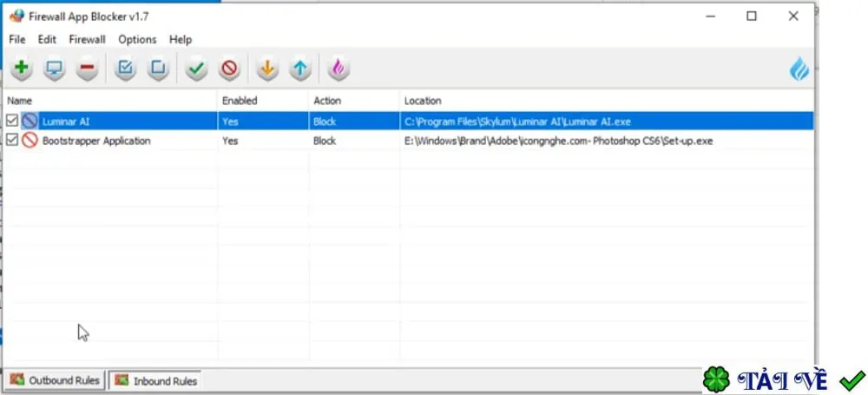Select the Bootstrapper Application name cell

(x=96, y=141)
